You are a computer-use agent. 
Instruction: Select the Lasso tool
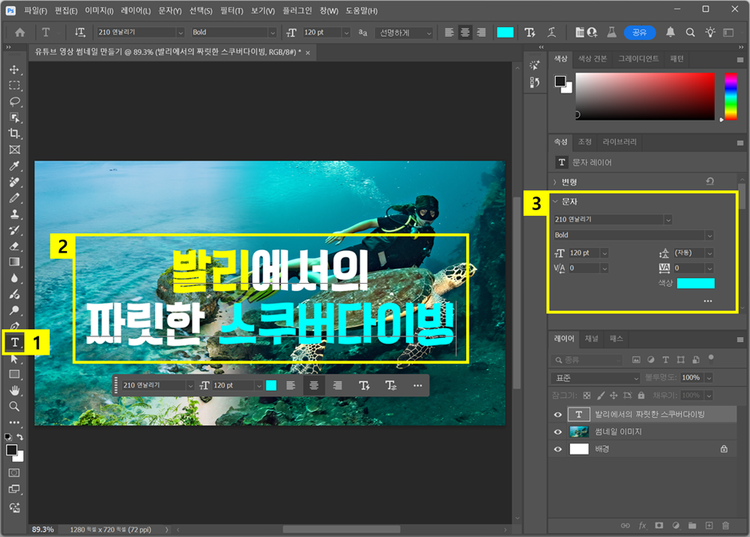point(14,101)
